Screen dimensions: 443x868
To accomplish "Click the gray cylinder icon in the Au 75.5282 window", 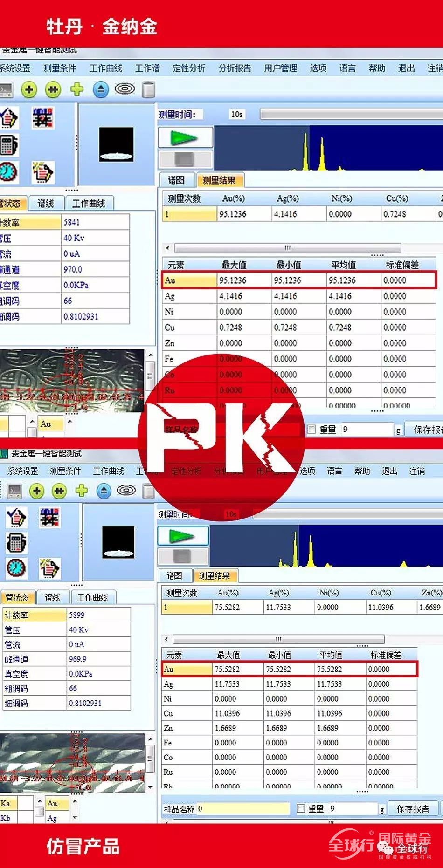I will coord(148,491).
